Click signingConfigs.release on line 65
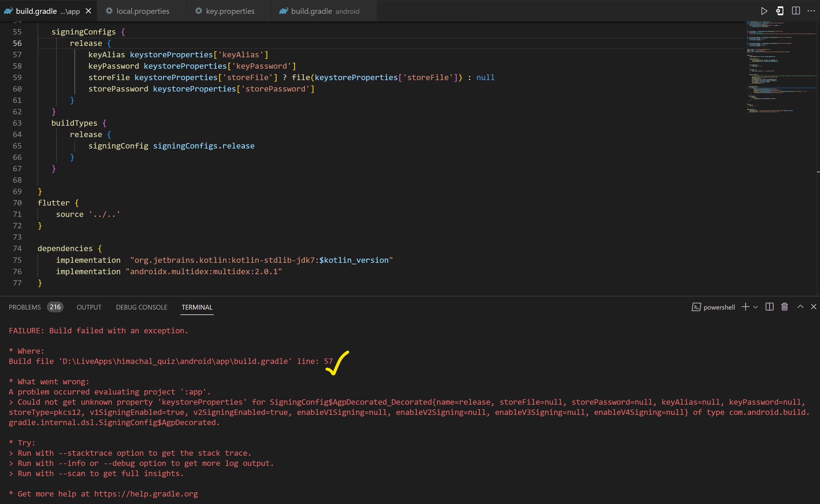This screenshot has height=504, width=820. click(204, 146)
